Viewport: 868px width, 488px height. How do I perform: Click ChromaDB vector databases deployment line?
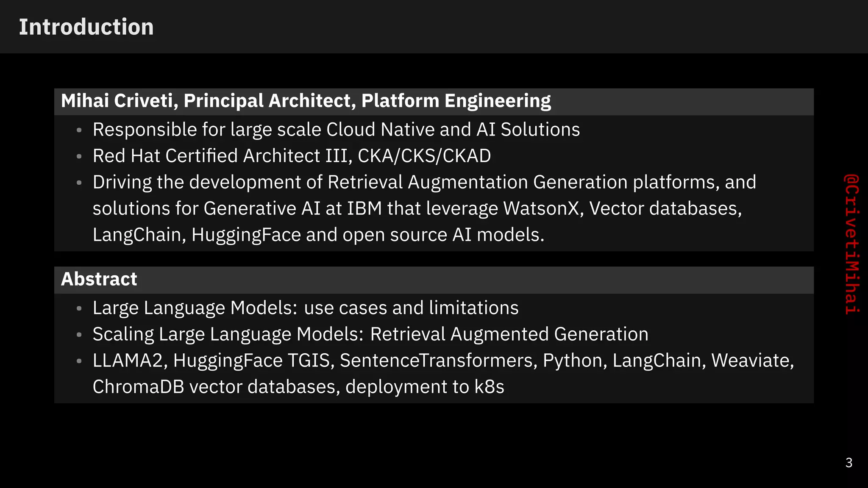tap(298, 387)
